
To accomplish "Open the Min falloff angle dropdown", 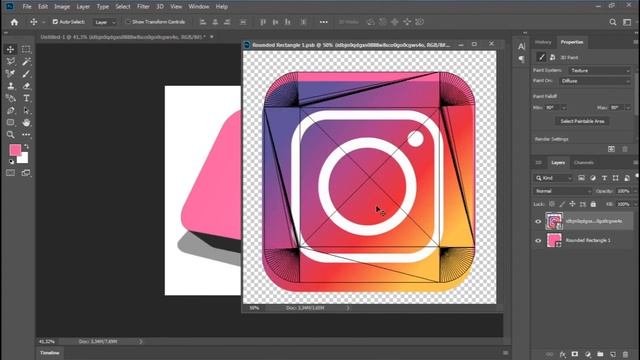I will tap(564, 108).
